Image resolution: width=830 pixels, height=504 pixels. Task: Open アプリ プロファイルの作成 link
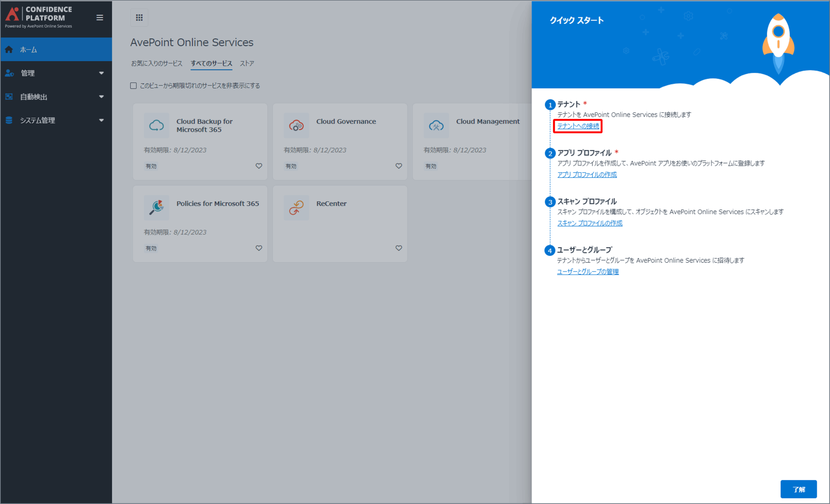(587, 174)
